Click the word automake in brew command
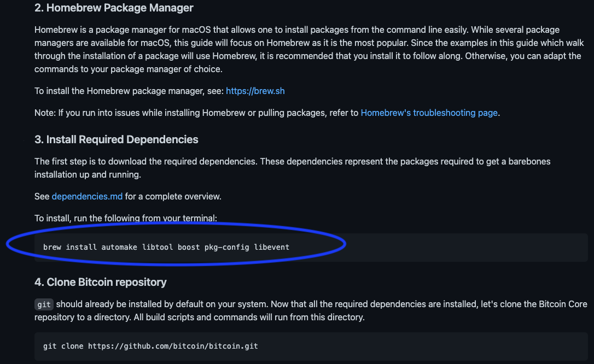Viewport: 594px width, 364px height. tap(119, 248)
